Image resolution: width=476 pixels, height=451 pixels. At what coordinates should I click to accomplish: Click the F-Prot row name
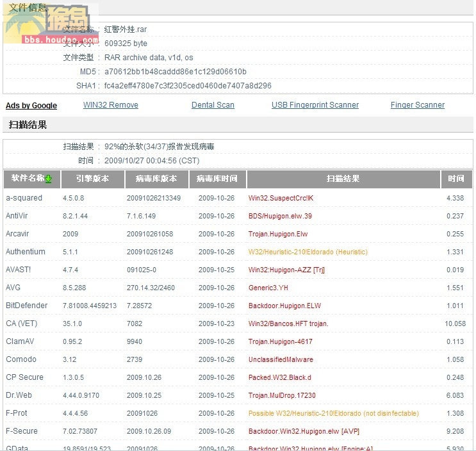17,413
